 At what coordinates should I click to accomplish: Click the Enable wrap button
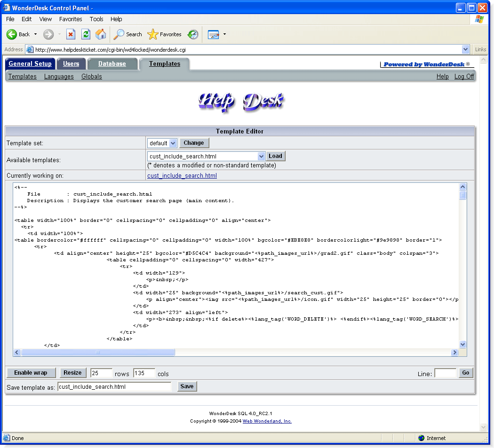tap(31, 373)
